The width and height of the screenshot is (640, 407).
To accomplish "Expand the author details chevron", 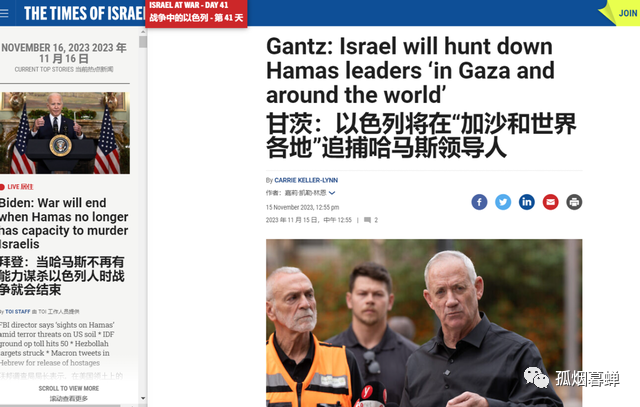I will (x=332, y=193).
